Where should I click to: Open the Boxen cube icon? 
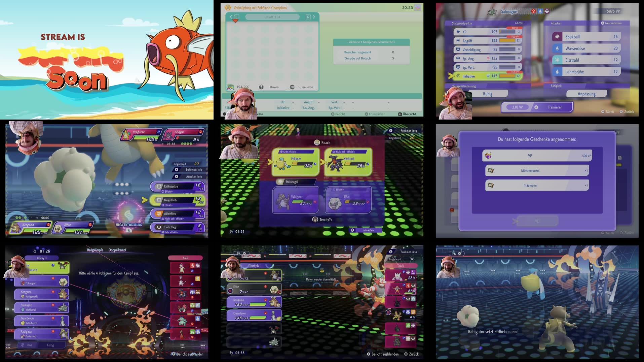tap(261, 87)
